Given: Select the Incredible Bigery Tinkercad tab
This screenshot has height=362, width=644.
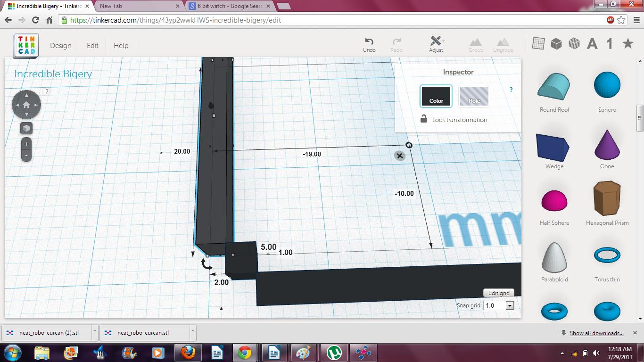Looking at the screenshot, I should pyautogui.click(x=49, y=6).
